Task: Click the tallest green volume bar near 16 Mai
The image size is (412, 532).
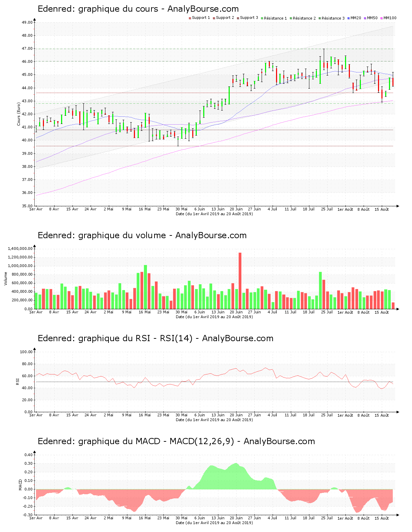Action: click(145, 287)
